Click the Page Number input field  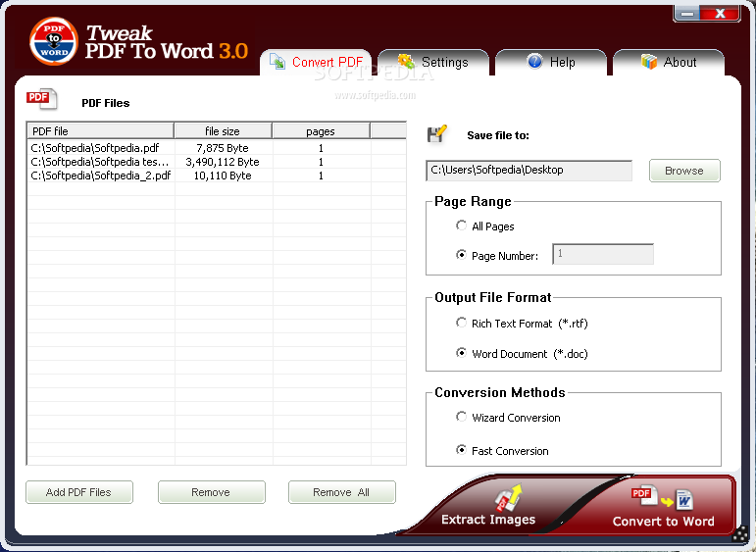(x=603, y=254)
